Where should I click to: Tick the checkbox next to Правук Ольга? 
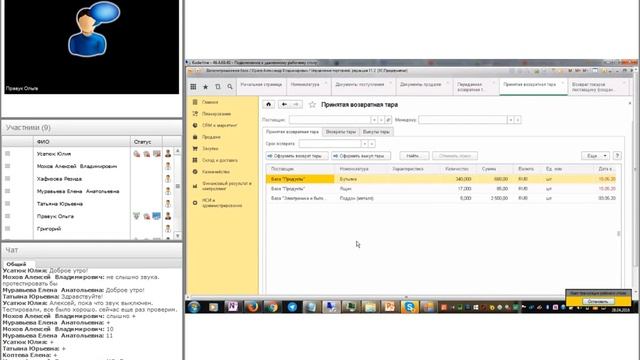[x=7, y=216]
